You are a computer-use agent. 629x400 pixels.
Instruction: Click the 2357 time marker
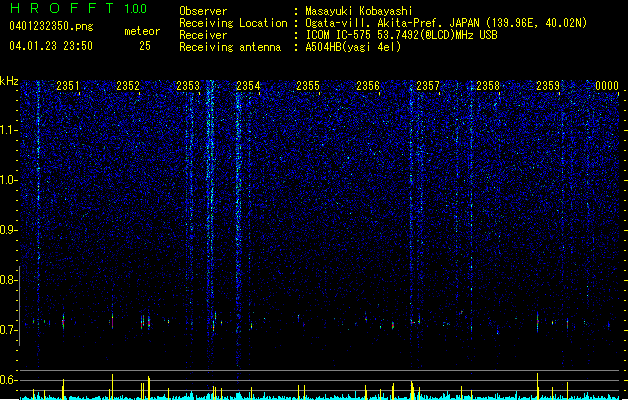tap(428, 86)
